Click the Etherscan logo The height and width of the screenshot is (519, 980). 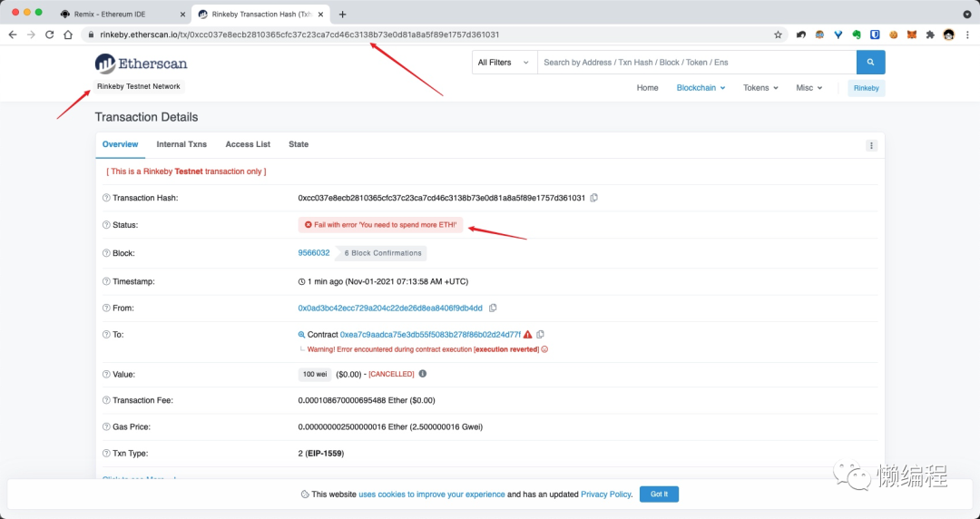point(142,64)
